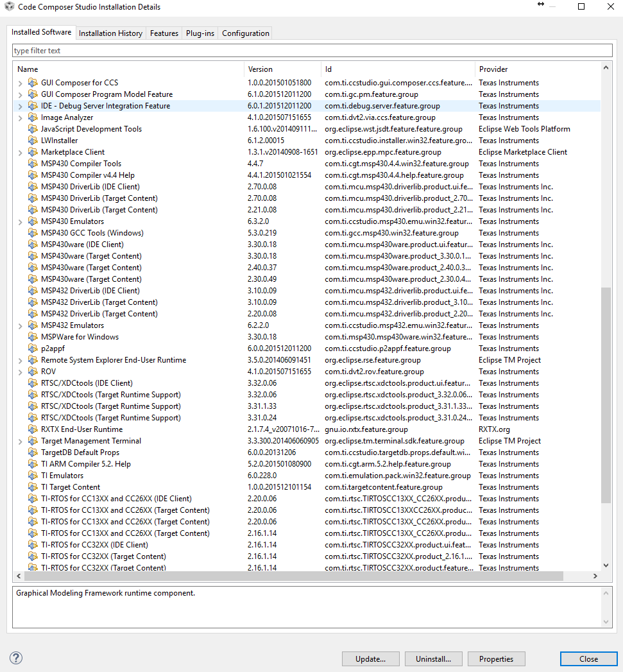Viewport: 623px width, 672px height.
Task: Expand the MSP430 Emulators tree node
Action: tap(20, 222)
